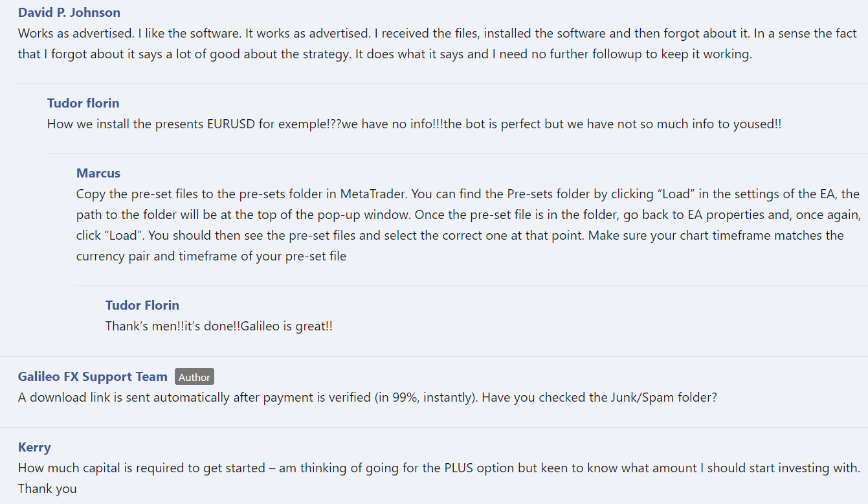Click the word 'MetaTrader' in Marcus's reply
The width and height of the screenshot is (868, 504).
(373, 194)
